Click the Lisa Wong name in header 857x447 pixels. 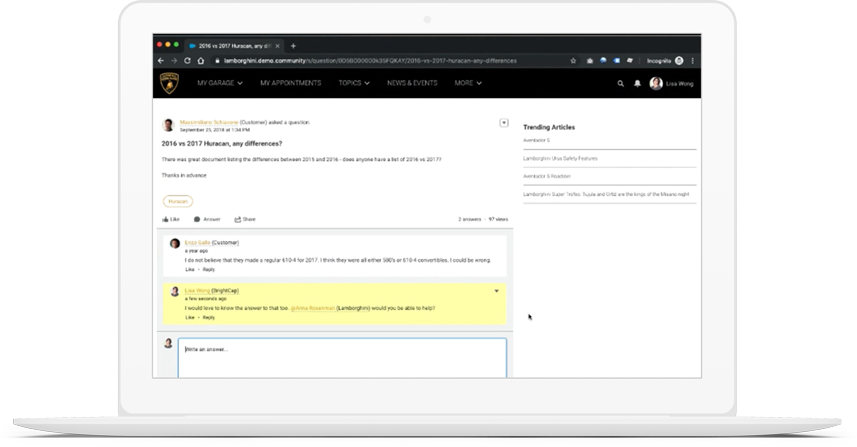click(679, 84)
